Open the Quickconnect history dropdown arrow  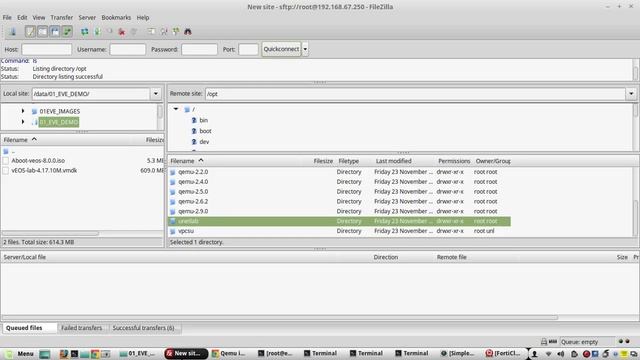[x=305, y=49]
